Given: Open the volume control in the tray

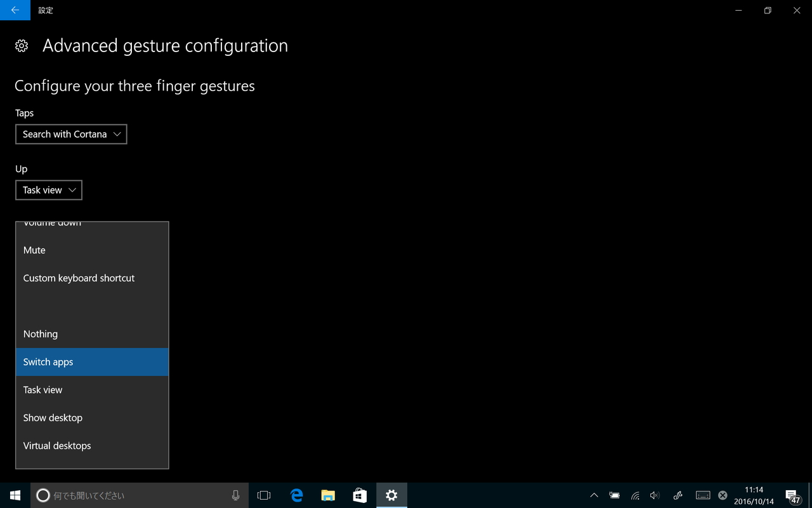Looking at the screenshot, I should point(655,495).
